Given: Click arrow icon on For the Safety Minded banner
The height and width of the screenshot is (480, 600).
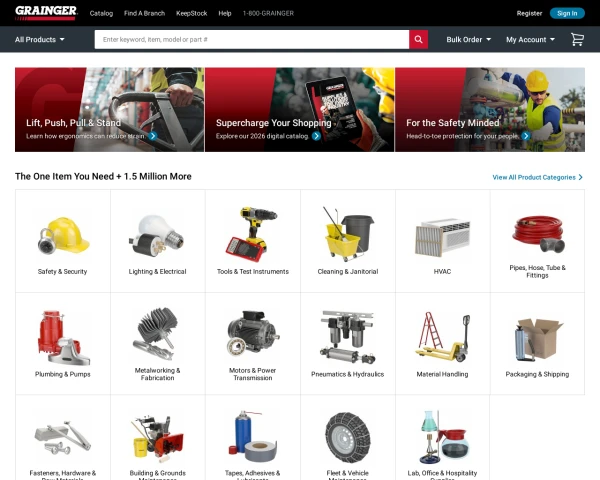Looking at the screenshot, I should pyautogui.click(x=526, y=136).
